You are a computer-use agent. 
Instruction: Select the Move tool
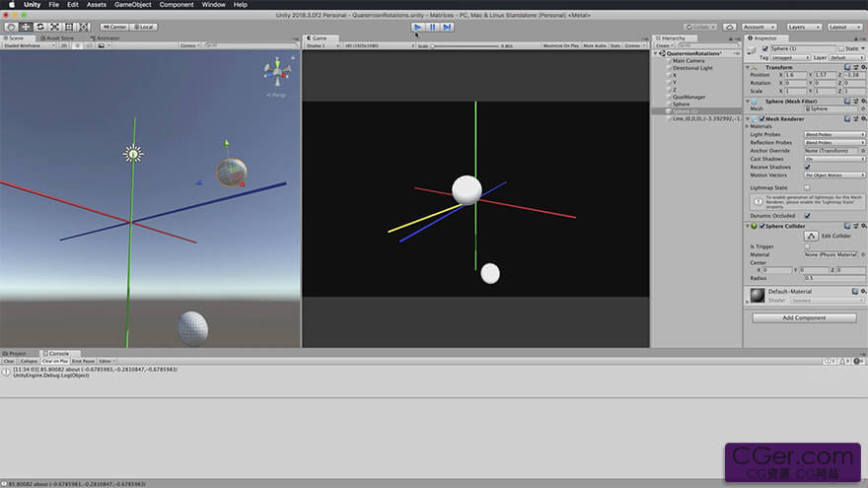coord(26,27)
